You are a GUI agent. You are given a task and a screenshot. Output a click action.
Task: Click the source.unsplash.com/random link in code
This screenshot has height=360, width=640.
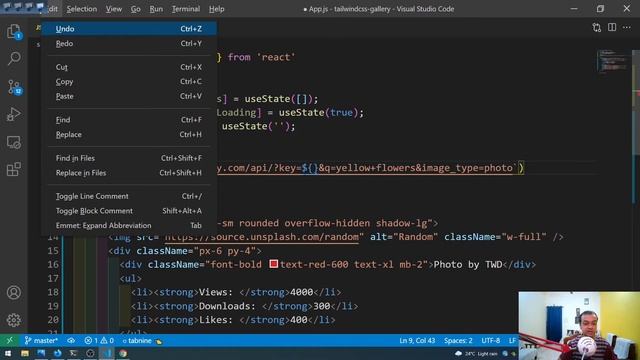pyautogui.click(x=262, y=237)
